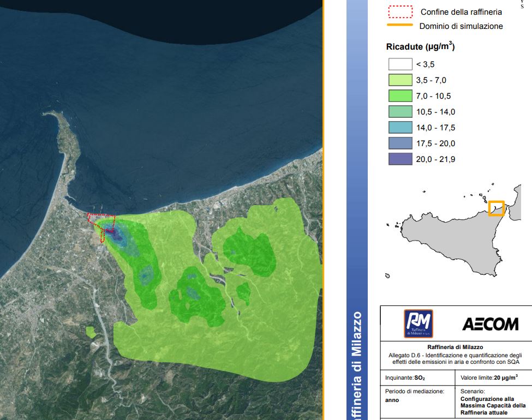Click the 'Valore limite: 20 µg/m³' cell

489,377
